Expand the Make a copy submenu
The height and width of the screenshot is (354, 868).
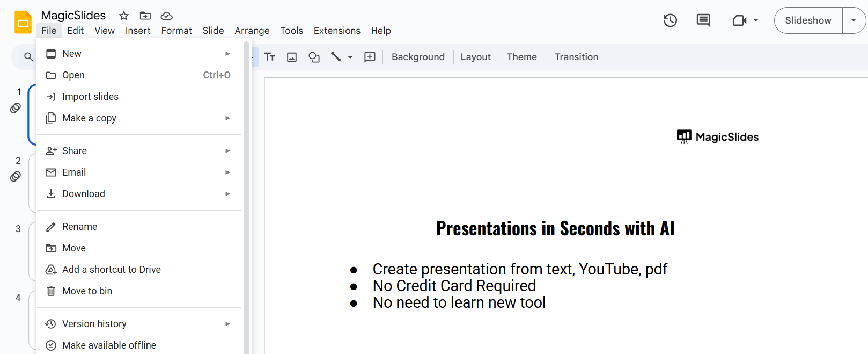point(227,118)
